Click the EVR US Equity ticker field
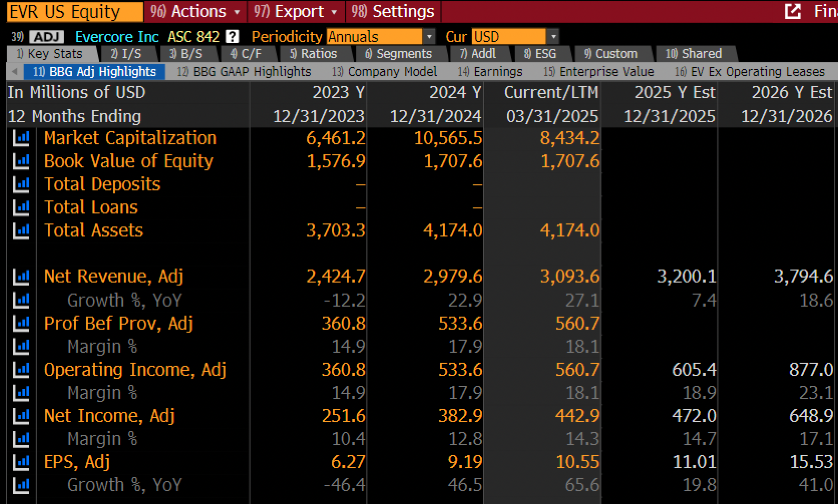 click(x=75, y=12)
